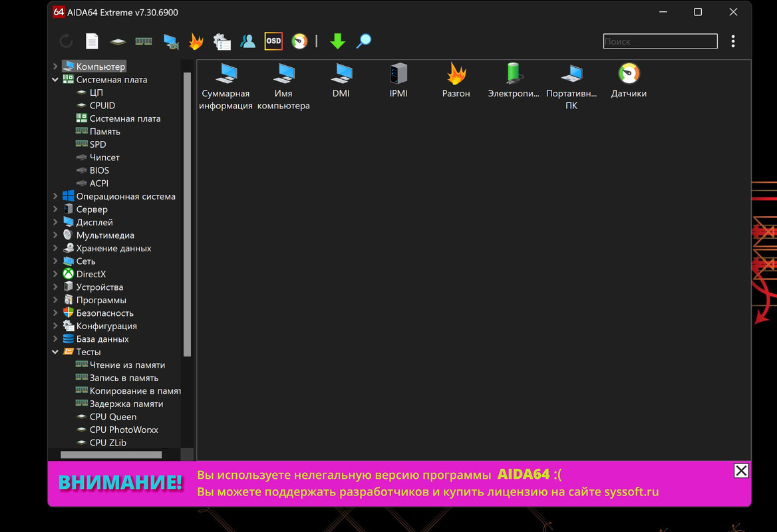Start the stability test flame icon
The width and height of the screenshot is (777, 532).
tap(196, 41)
